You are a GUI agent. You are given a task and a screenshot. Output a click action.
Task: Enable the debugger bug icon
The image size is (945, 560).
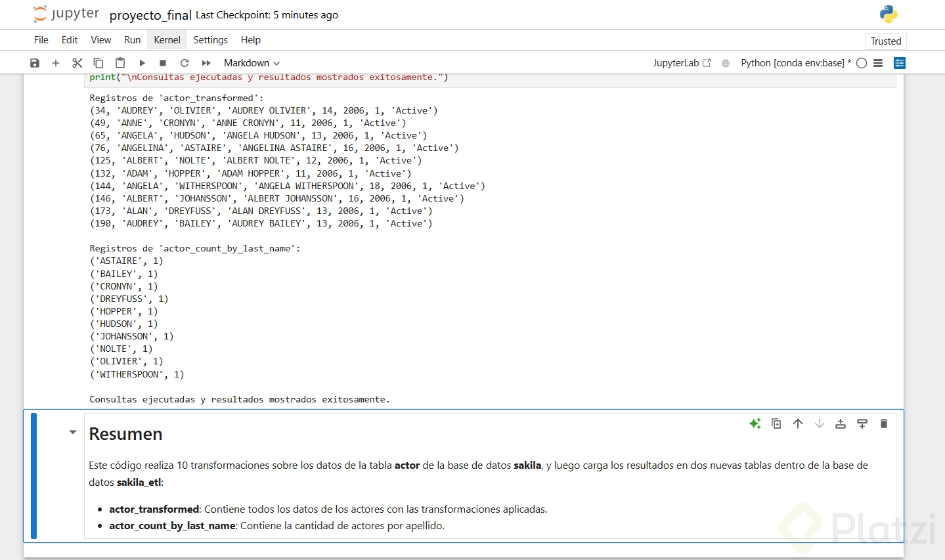tap(726, 63)
